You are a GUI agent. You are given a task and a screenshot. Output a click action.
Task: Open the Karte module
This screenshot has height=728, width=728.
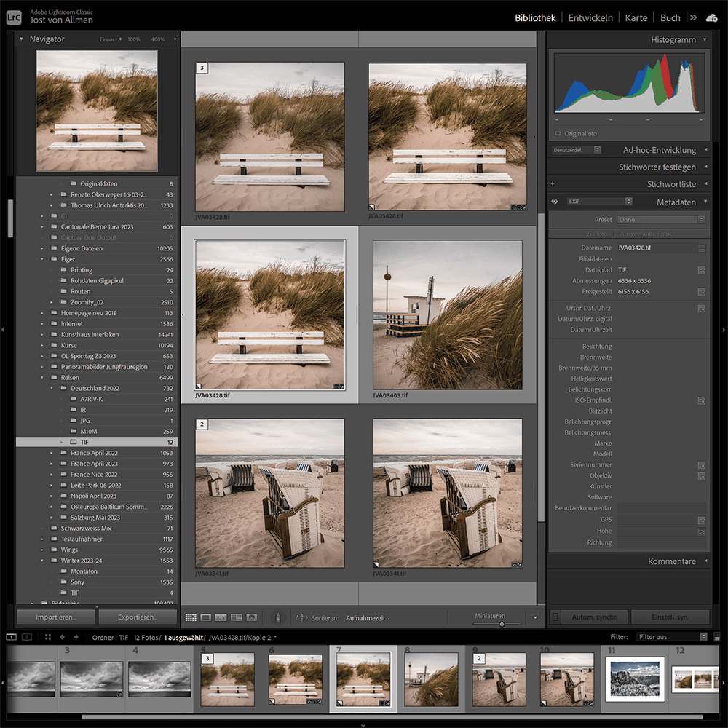[x=636, y=17]
